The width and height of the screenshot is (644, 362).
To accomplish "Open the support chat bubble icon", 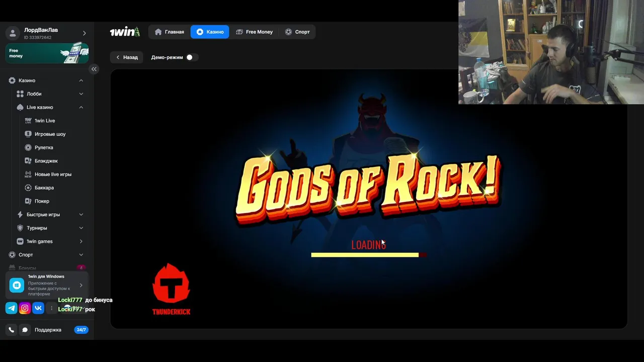I will [25, 330].
